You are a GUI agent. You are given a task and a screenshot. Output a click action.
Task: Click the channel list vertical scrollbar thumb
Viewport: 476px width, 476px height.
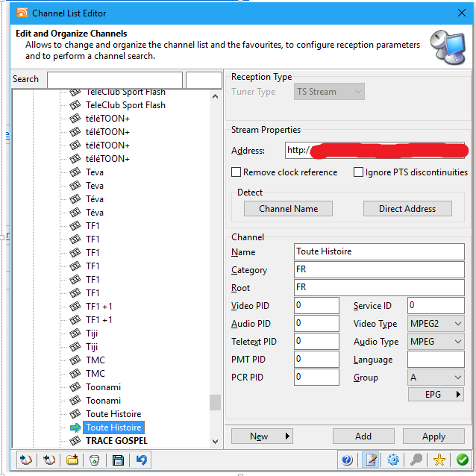click(x=215, y=402)
